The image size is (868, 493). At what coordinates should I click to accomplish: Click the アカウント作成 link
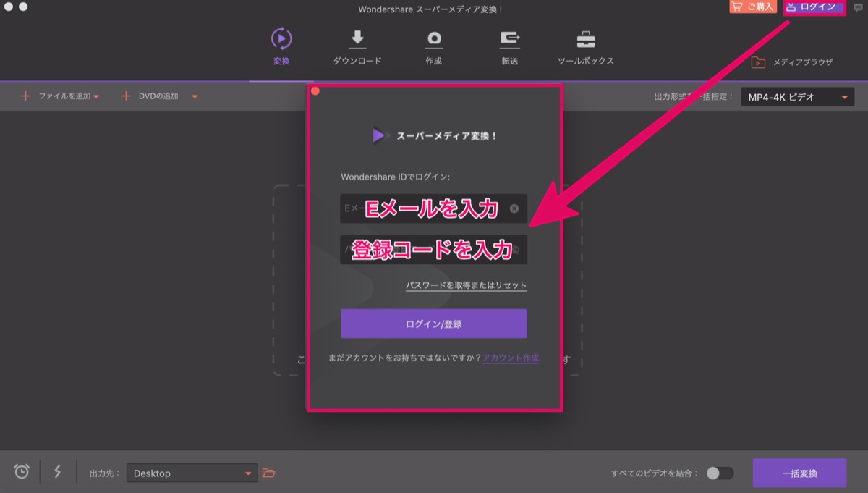pos(511,358)
